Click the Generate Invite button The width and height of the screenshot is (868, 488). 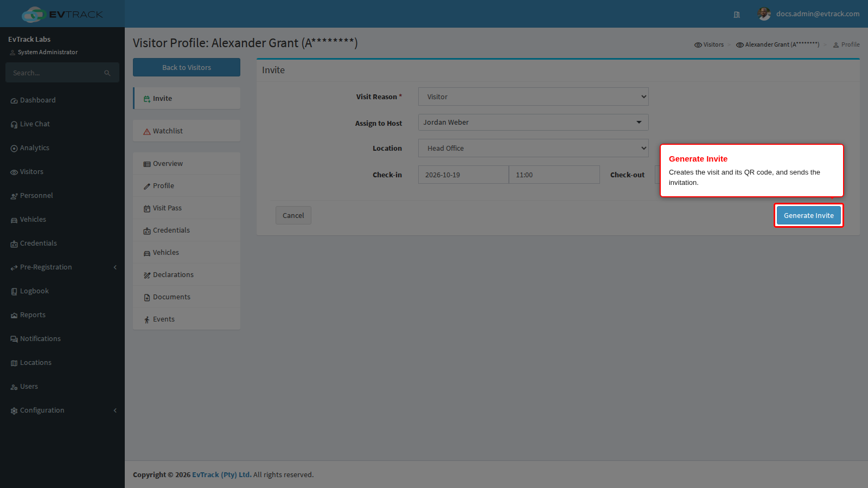809,215
